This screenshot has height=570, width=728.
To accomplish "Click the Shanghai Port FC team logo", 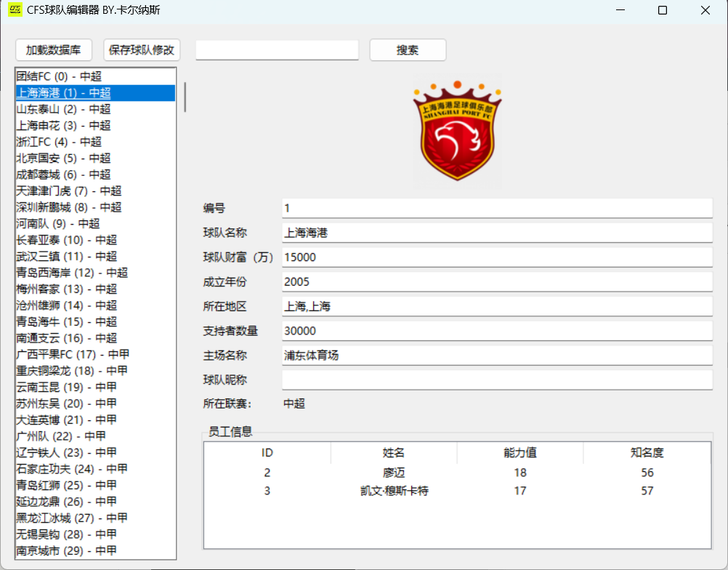I will click(457, 131).
